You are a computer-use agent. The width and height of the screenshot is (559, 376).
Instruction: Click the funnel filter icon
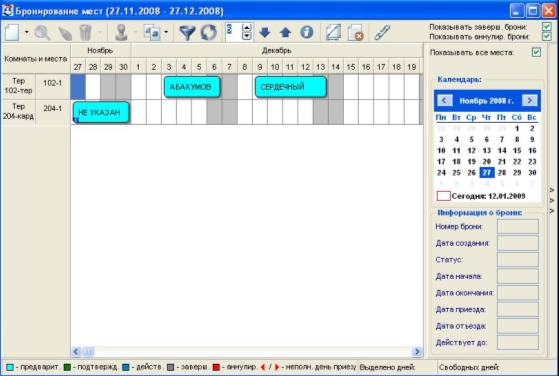pos(187,32)
